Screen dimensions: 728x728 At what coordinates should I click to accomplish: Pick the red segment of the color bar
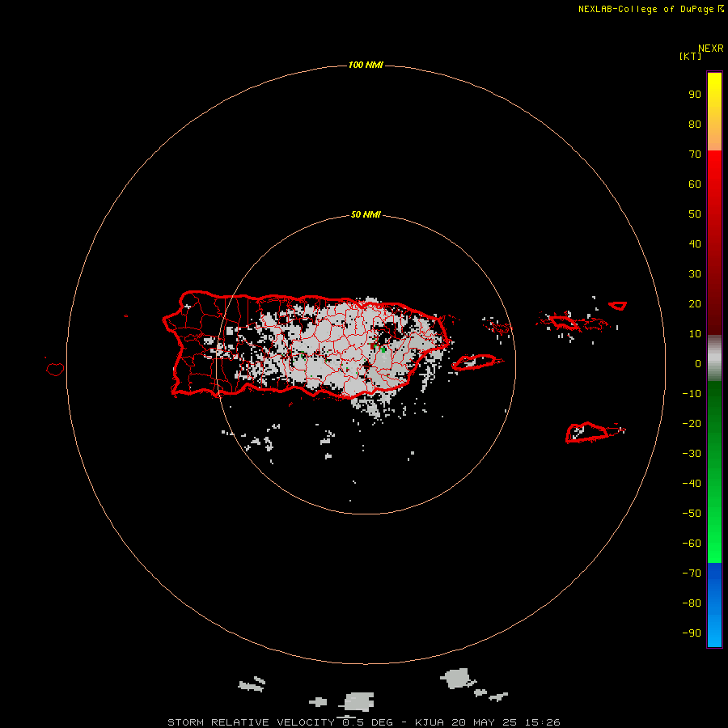tap(714, 243)
